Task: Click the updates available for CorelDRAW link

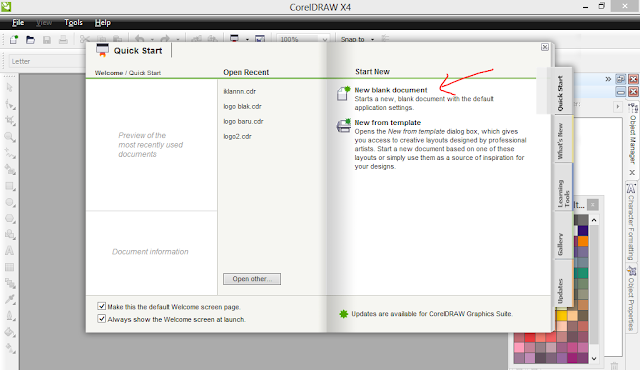Action: click(431, 314)
